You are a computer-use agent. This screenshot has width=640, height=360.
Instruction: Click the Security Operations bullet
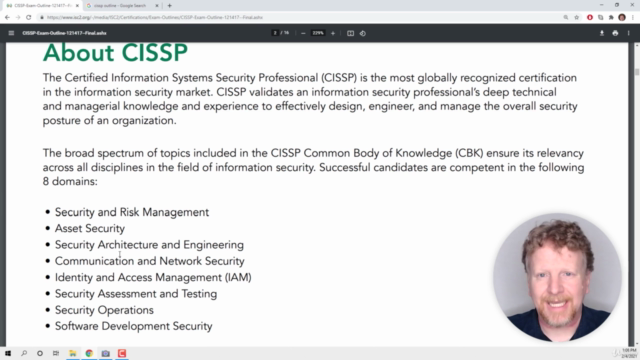(x=104, y=310)
